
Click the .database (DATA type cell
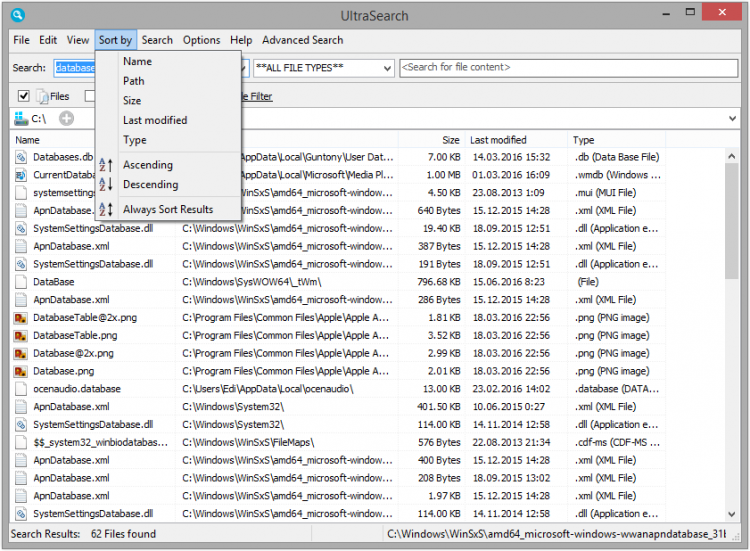617,389
